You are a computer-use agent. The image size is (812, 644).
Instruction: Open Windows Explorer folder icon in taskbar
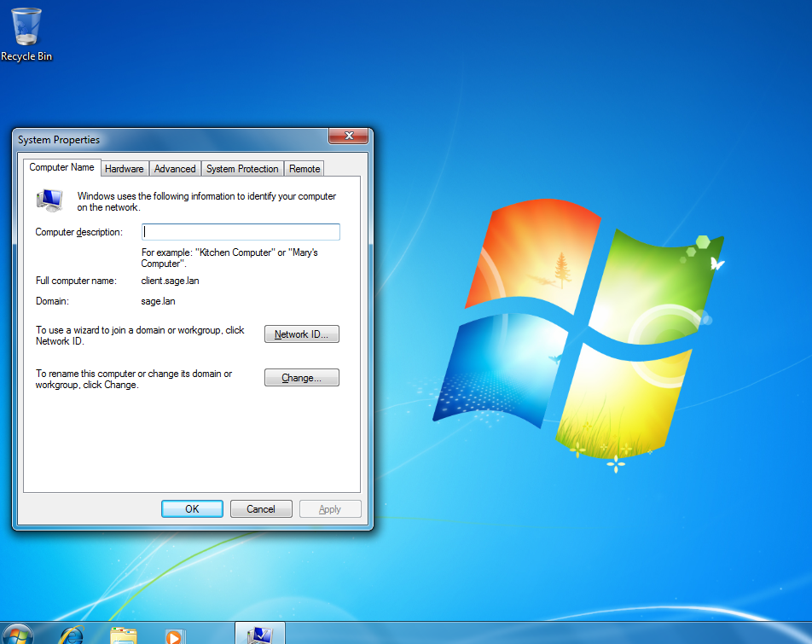tap(123, 635)
